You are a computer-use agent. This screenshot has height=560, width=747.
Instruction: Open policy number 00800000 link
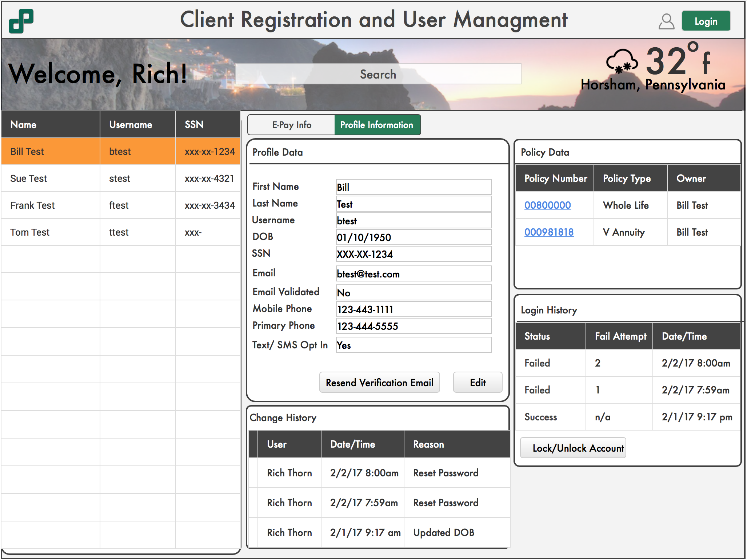coord(547,205)
